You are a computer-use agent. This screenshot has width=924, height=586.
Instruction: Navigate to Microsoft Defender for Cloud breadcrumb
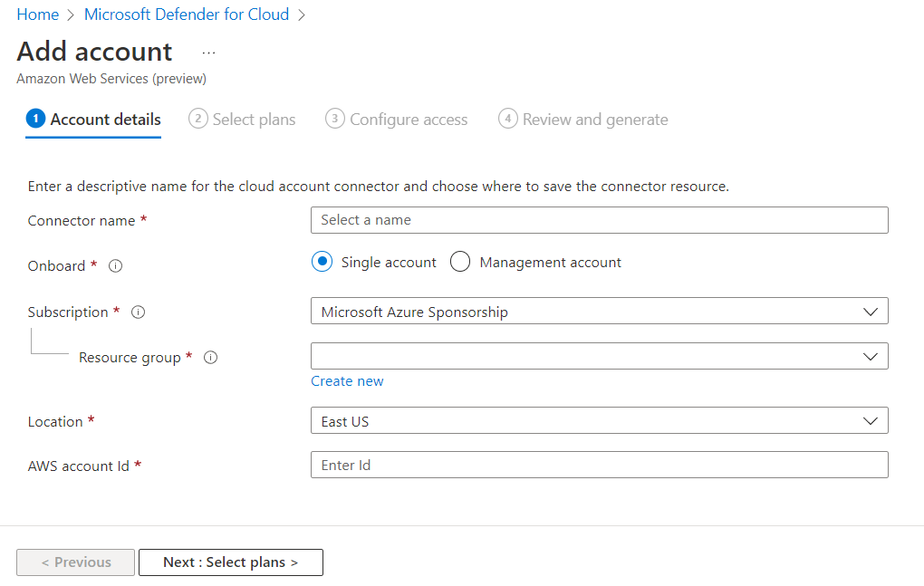(x=187, y=14)
